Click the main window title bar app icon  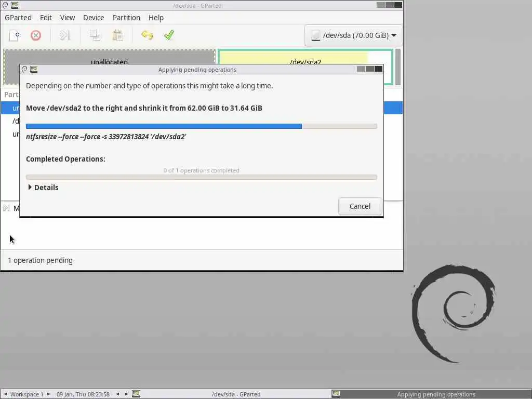(15, 5)
